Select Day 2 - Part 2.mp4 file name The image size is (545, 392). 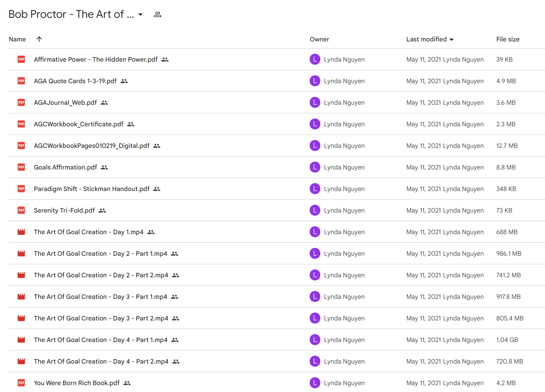point(101,275)
